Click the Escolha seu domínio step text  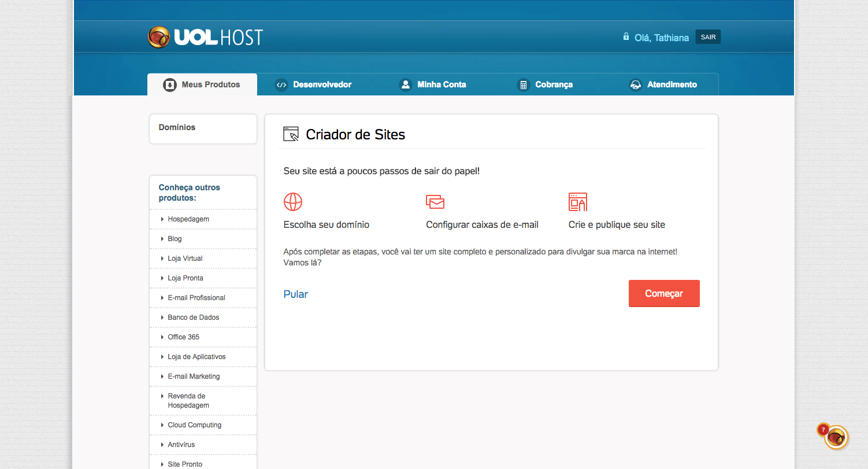(327, 224)
